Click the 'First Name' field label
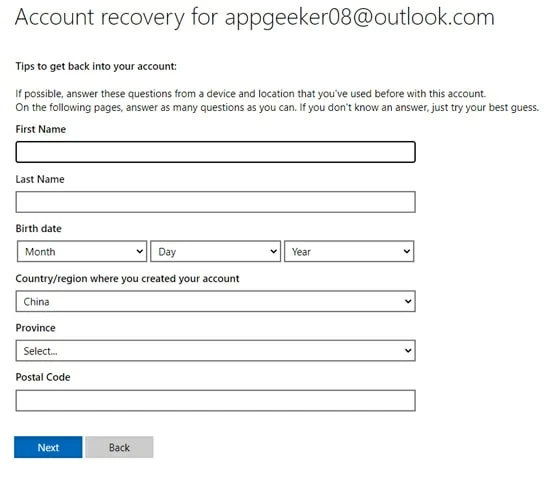551x480 pixels. pyautogui.click(x=41, y=129)
